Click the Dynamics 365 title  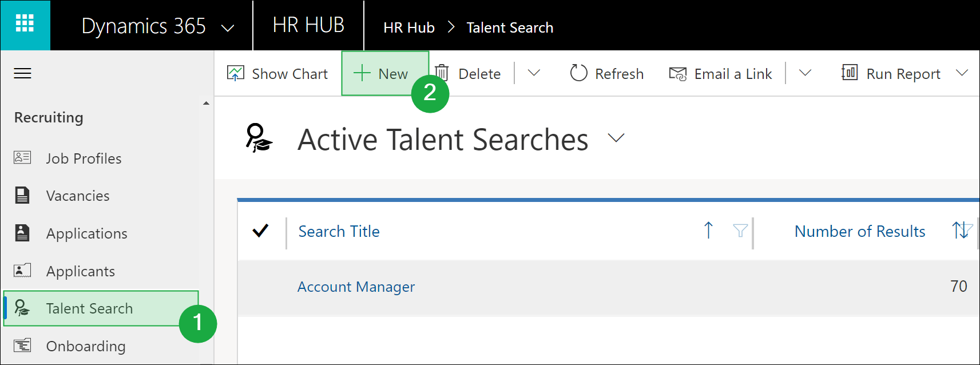(x=144, y=26)
